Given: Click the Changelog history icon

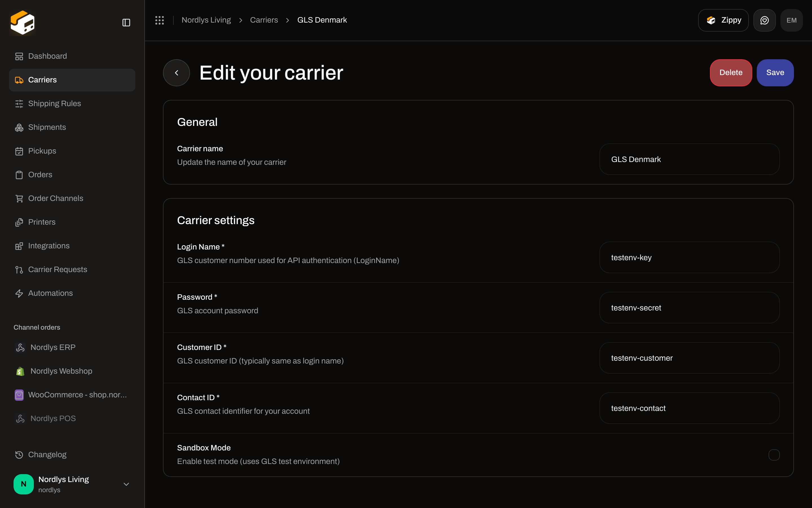Looking at the screenshot, I should tap(19, 455).
